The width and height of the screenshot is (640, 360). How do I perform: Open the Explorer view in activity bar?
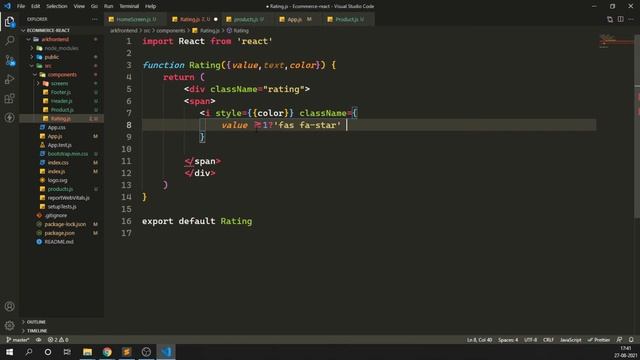point(9,22)
